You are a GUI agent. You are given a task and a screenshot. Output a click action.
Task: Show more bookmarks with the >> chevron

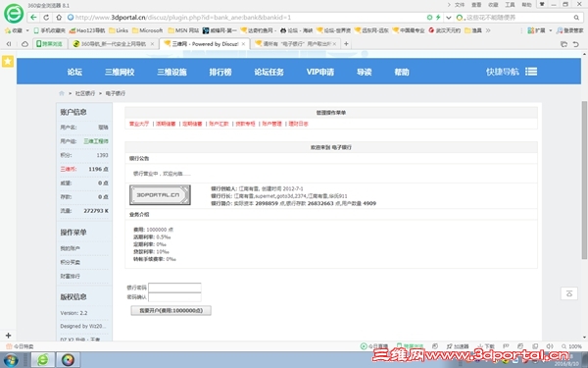[488, 30]
